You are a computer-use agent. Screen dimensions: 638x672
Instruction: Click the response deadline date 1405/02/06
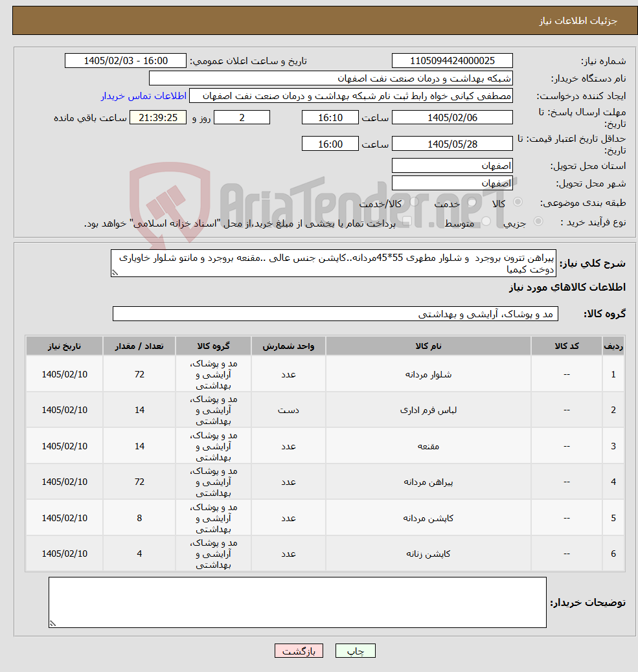[452, 117]
